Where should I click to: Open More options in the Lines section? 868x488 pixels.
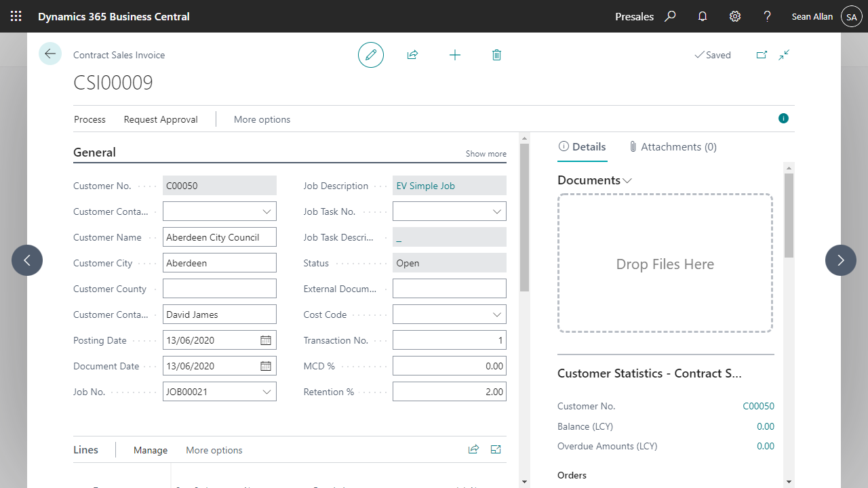click(x=214, y=450)
